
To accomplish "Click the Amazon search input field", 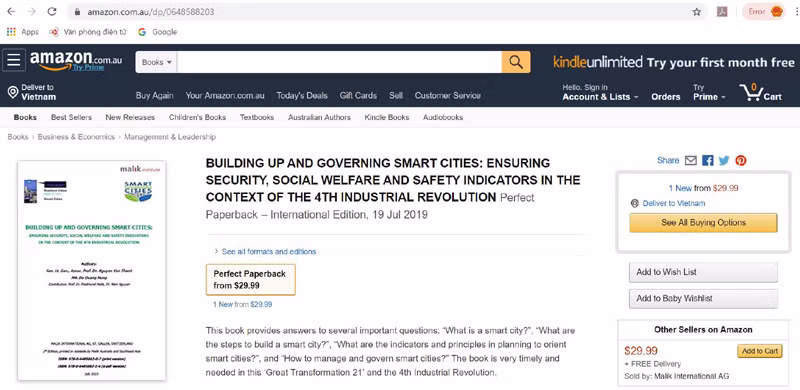I will pyautogui.click(x=340, y=62).
